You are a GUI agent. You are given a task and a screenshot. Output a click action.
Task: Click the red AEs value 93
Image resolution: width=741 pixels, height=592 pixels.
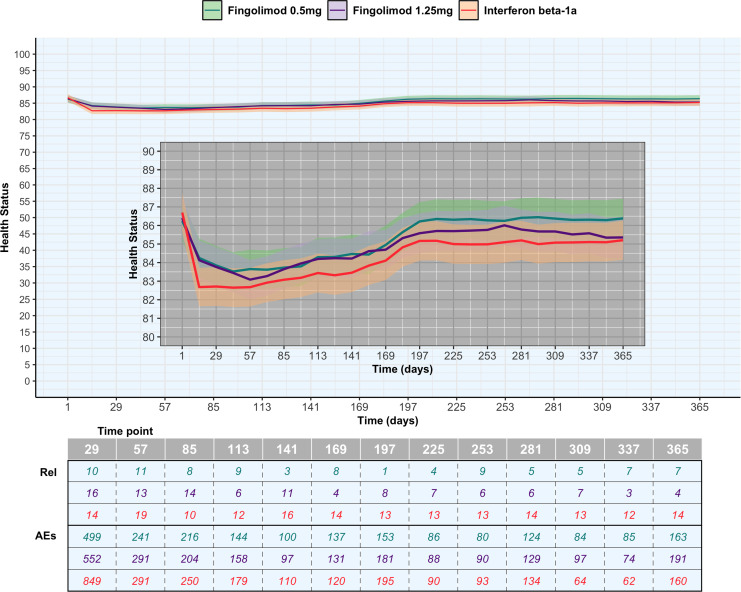click(x=483, y=581)
